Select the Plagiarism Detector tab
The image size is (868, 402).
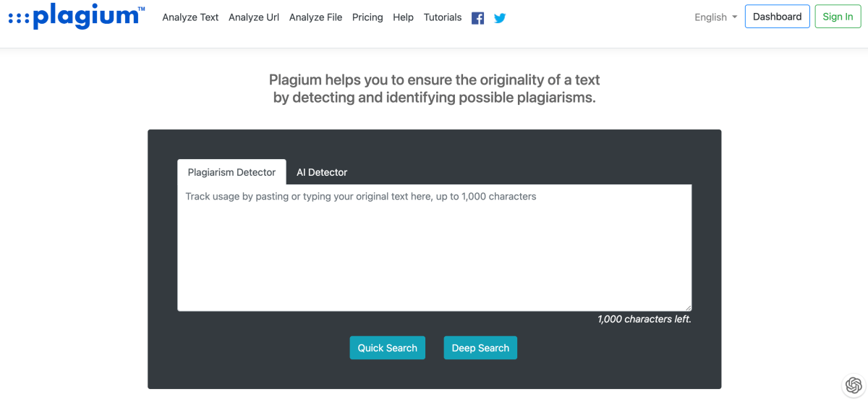(x=231, y=172)
